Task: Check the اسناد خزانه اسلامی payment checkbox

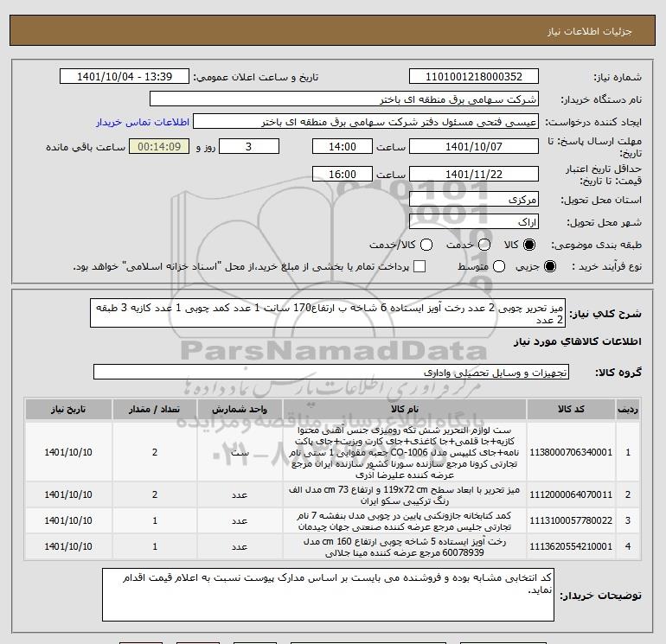Action: [419, 266]
